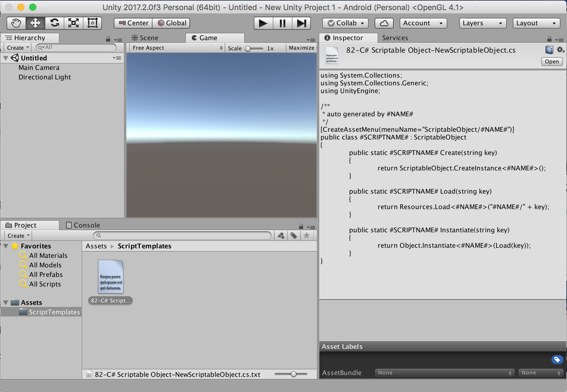Open the Hierarchy Create dropdown
The width and height of the screenshot is (567, 392).
tap(18, 48)
